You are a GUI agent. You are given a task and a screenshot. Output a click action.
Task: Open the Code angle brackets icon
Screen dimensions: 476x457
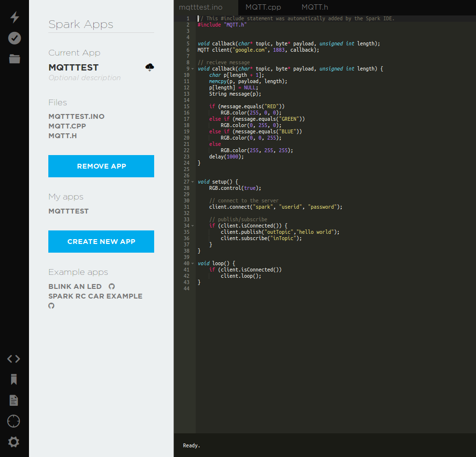(14, 359)
